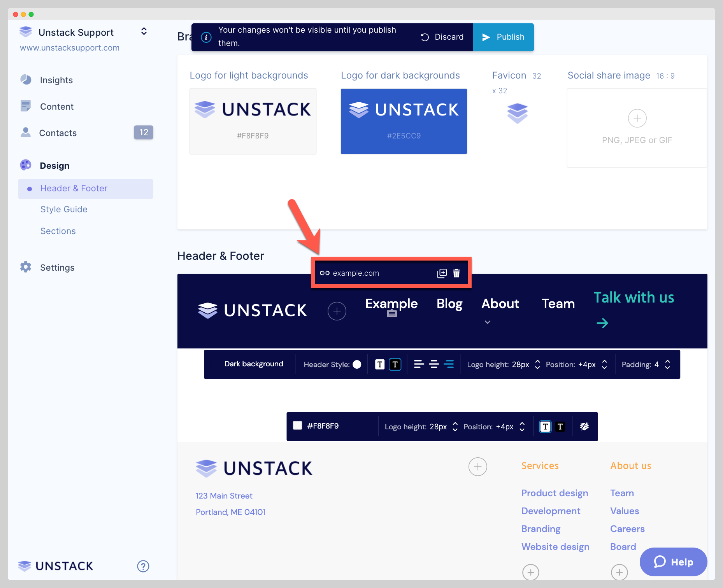Click the plus icon next to the header logo
The height and width of the screenshot is (588, 723).
(x=337, y=311)
